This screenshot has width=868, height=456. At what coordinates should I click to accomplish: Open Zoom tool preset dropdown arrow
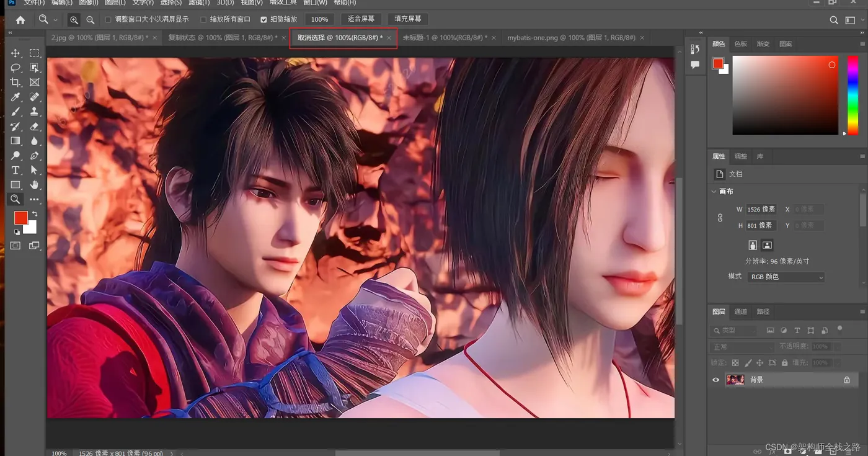tap(56, 20)
